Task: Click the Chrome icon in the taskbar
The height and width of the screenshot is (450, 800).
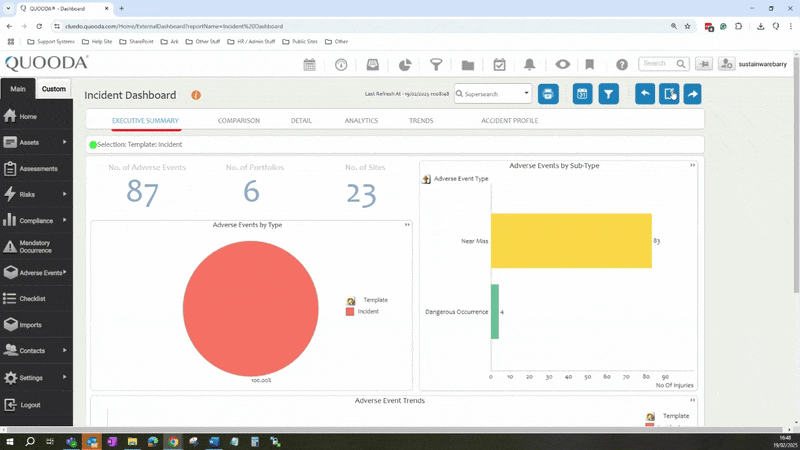Action: pos(173,441)
